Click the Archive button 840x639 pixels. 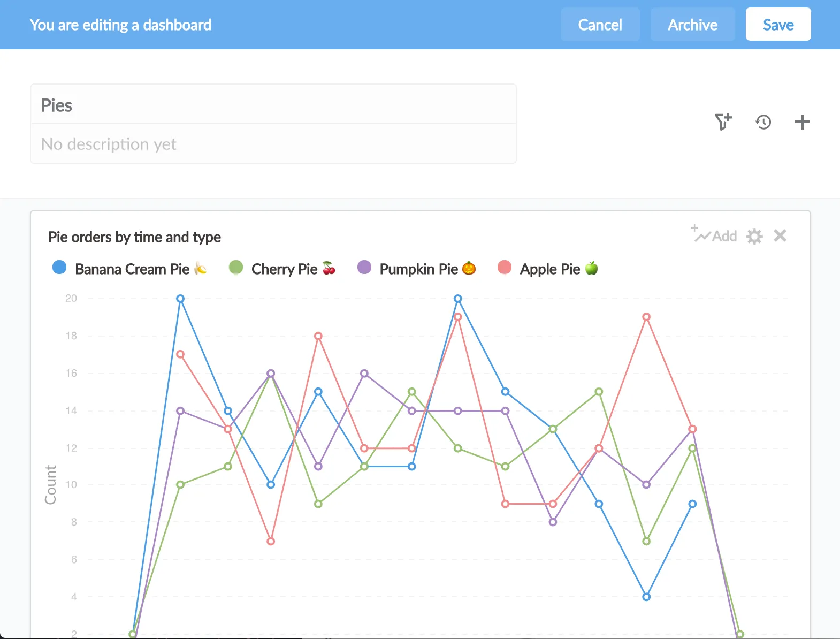pyautogui.click(x=693, y=25)
